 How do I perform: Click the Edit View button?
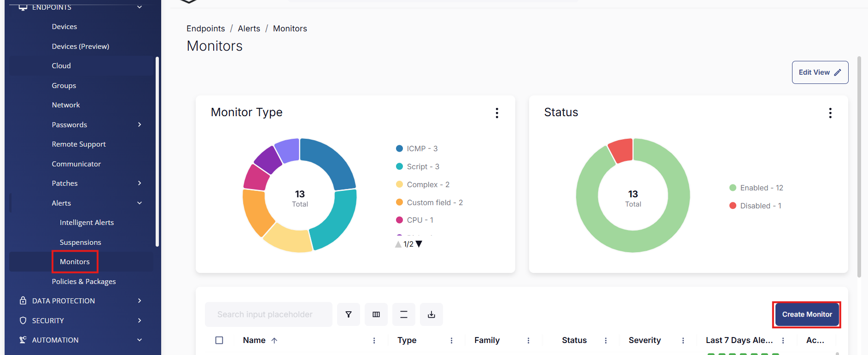tap(820, 72)
